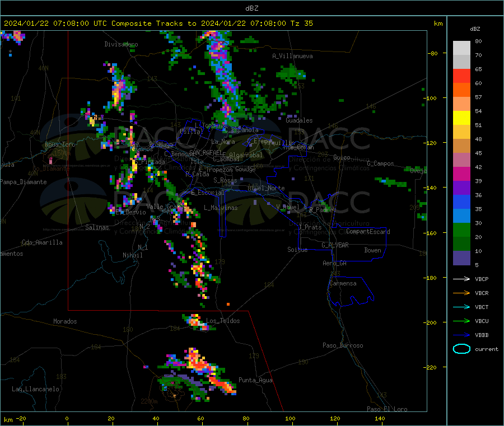504x426 pixels.
Task: Click the 'Carmensa' map label
Action: click(343, 284)
